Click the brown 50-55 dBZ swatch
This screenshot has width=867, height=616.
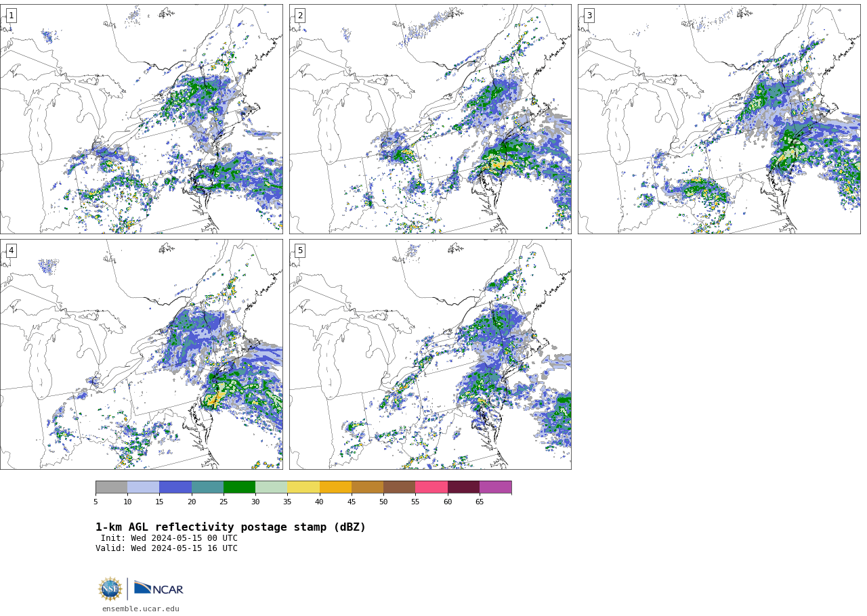399,487
